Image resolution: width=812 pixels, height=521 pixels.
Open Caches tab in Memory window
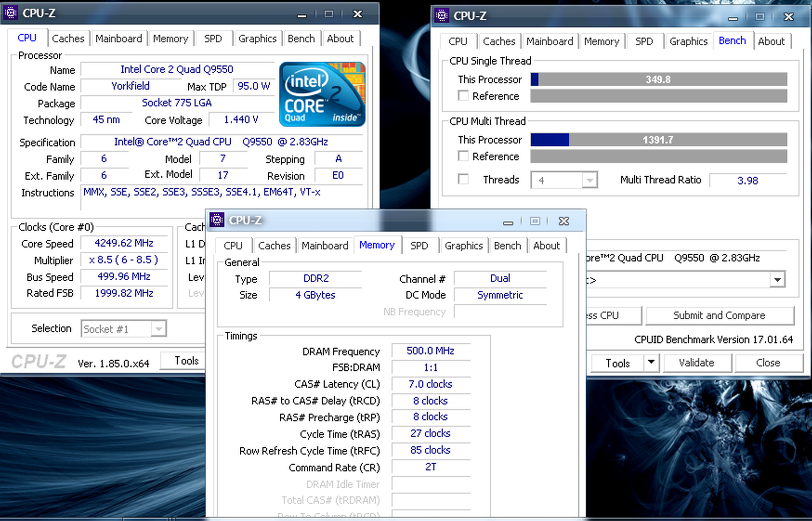point(275,246)
